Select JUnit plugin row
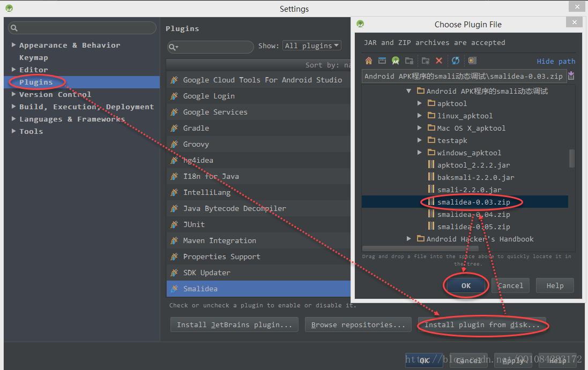588x370 pixels. tap(258, 225)
